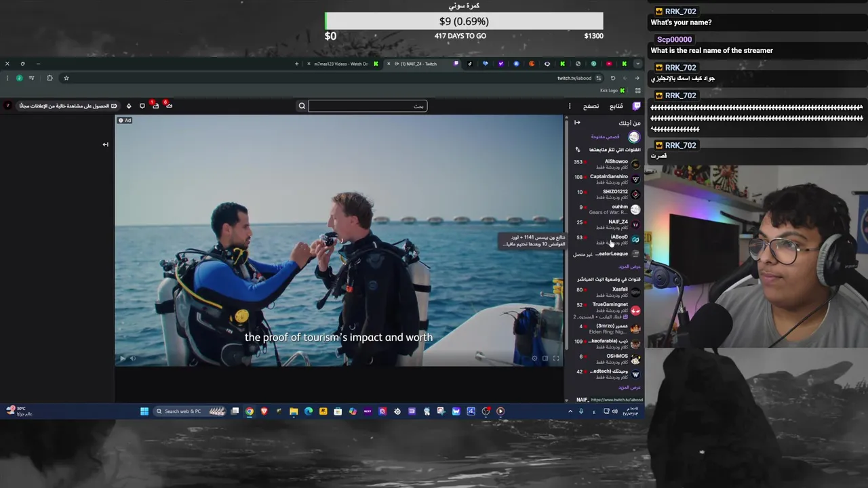Screen dimensions: 868x488
Task: Open the system tray volume icon
Action: [614, 411]
